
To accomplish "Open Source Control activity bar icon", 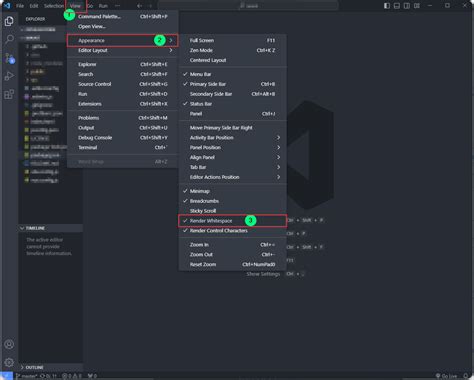I will (x=9, y=58).
